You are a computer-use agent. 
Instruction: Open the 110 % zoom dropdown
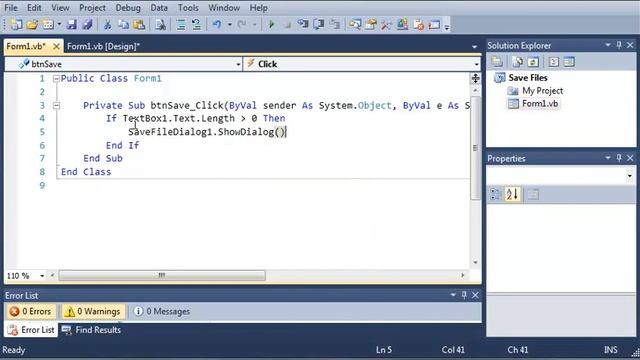[42, 276]
